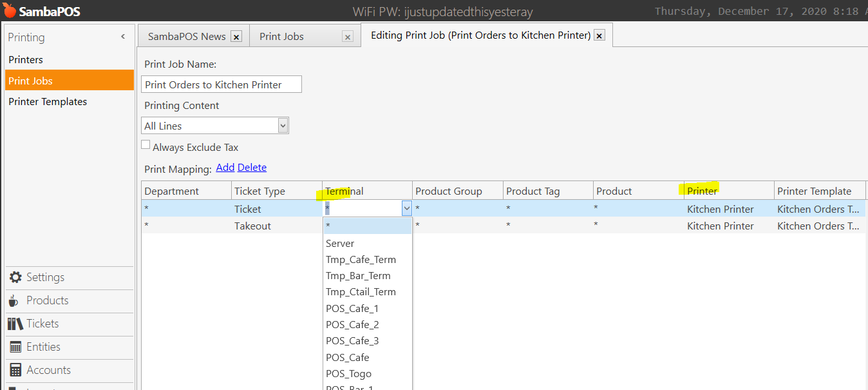868x390 pixels.
Task: Click the Product Group column header
Action: (458, 191)
